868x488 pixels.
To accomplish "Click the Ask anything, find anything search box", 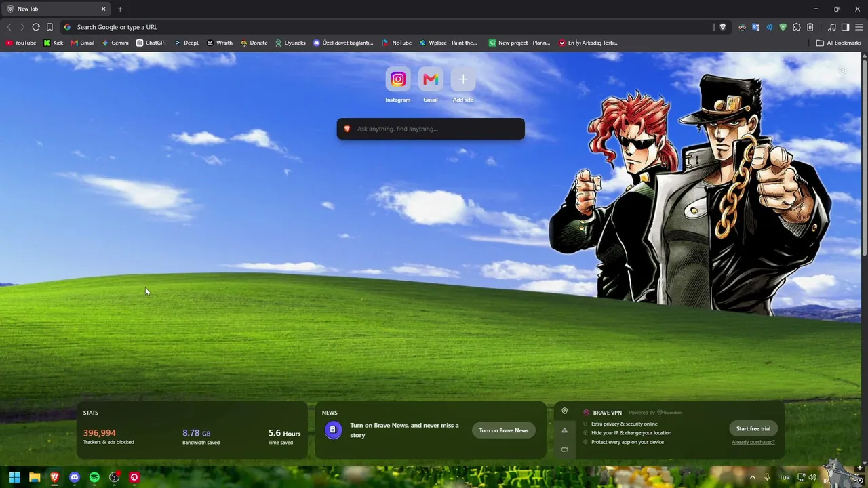I will [x=431, y=129].
